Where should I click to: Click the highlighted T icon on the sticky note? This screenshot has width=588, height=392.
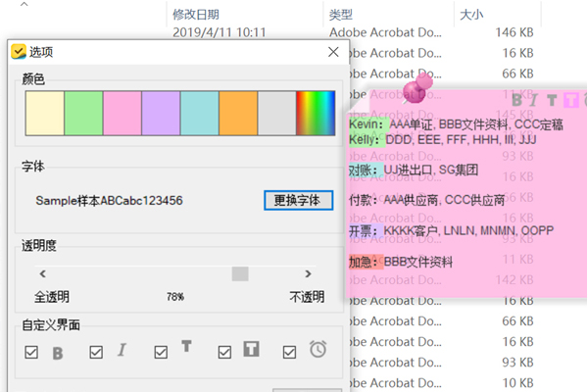click(571, 100)
